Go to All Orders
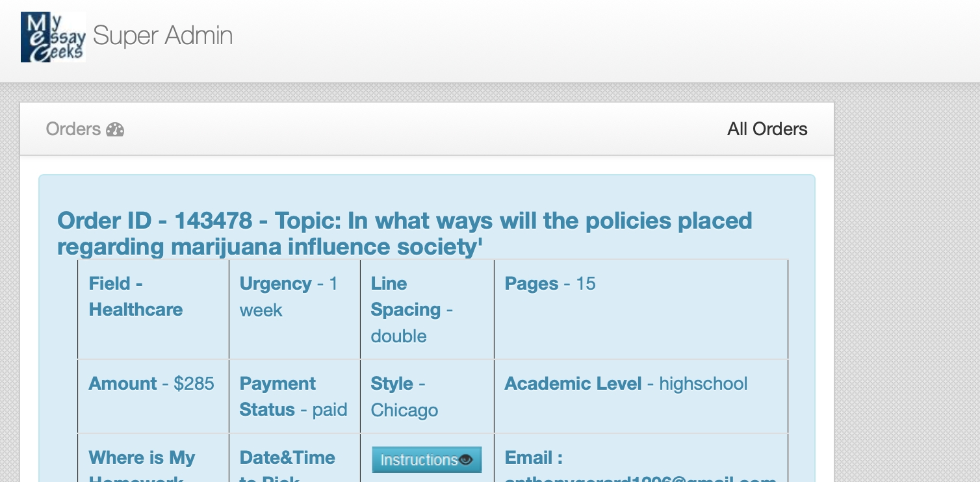Viewport: 980px width, 482px height. pos(767,129)
